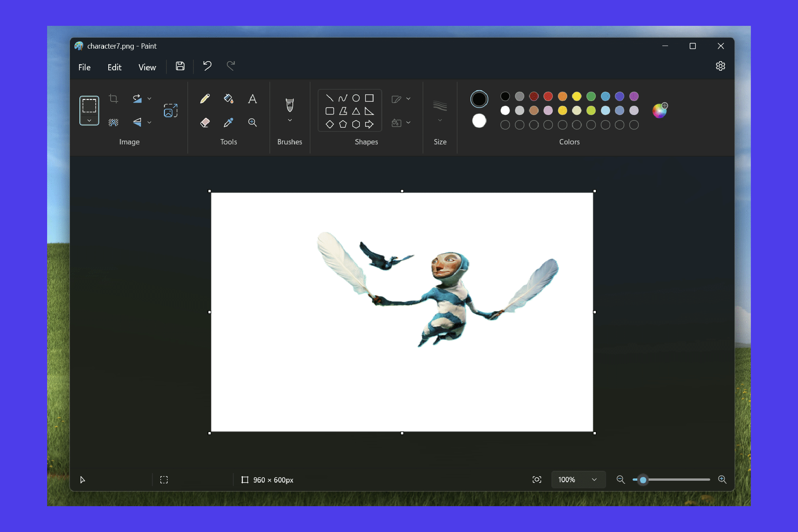Viewport: 798px width, 532px height.
Task: Select the Text tool
Action: (x=252, y=99)
